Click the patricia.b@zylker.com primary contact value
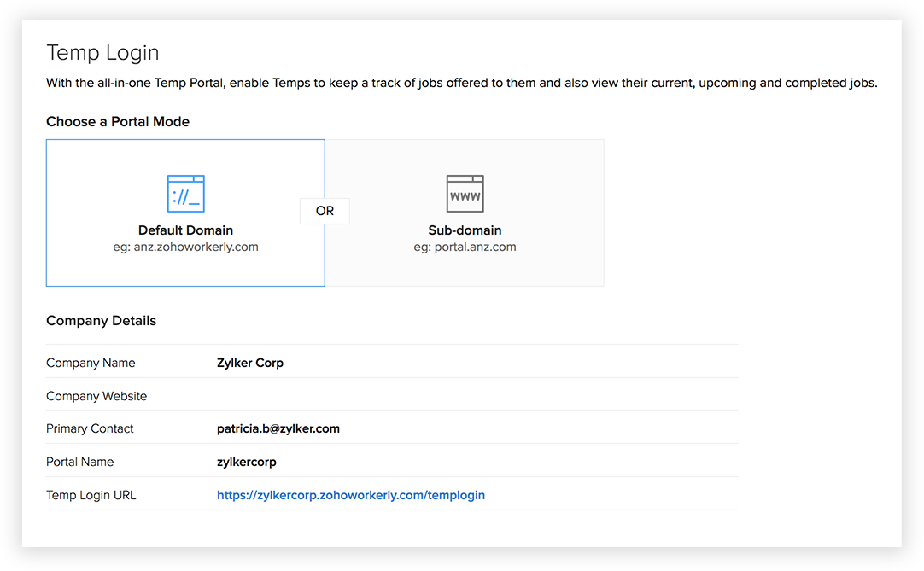 [278, 429]
